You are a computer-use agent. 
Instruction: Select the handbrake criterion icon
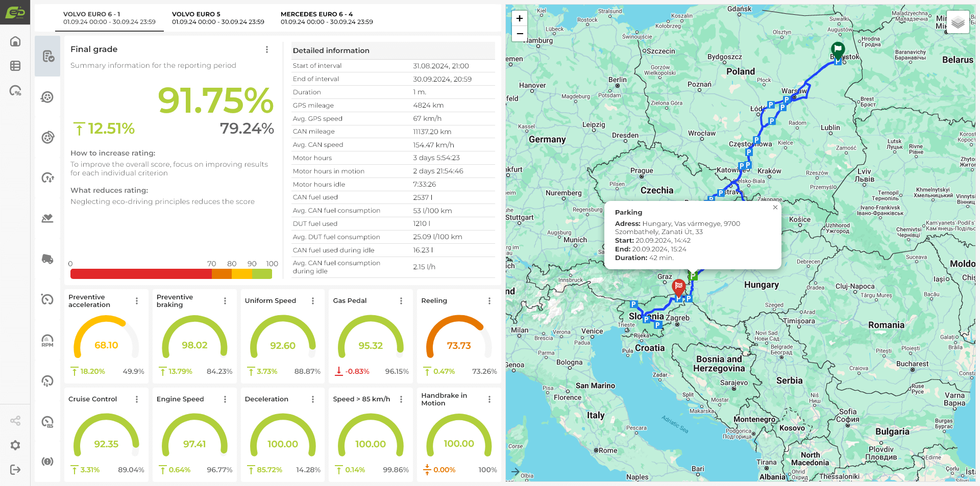[47, 462]
